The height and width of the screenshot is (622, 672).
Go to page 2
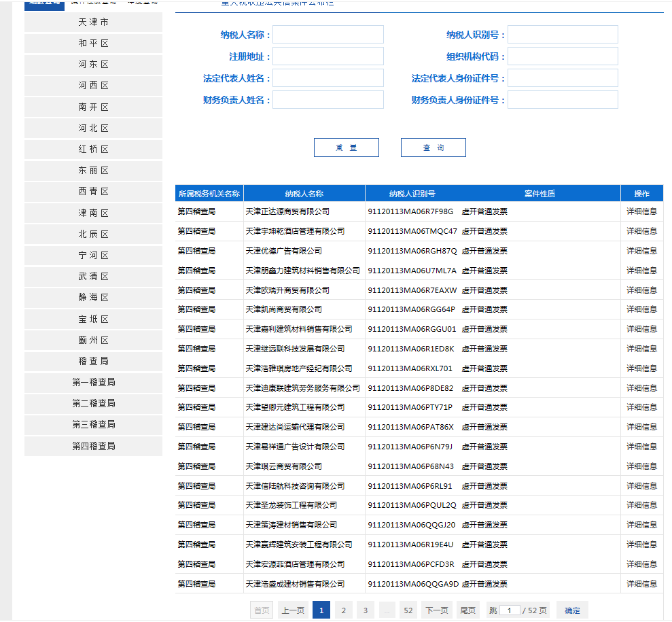[343, 610]
